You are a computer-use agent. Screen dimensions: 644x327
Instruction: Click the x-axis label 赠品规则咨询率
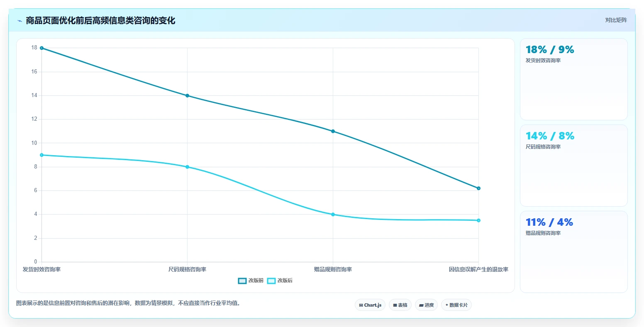[x=333, y=269]
